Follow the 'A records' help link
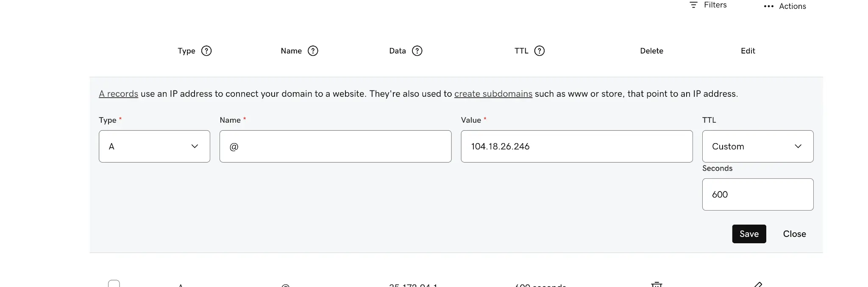The height and width of the screenshot is (287, 868). pyautogui.click(x=118, y=94)
